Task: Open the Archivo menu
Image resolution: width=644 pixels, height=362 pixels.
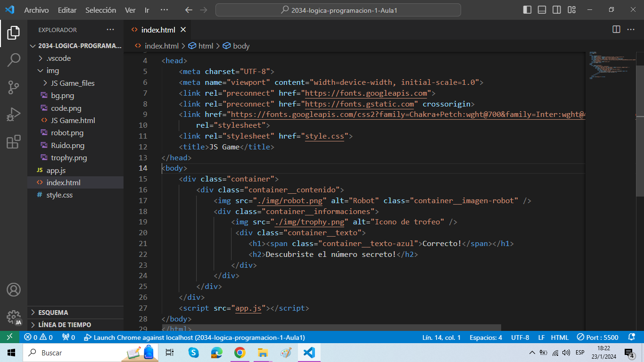Action: pos(36,10)
